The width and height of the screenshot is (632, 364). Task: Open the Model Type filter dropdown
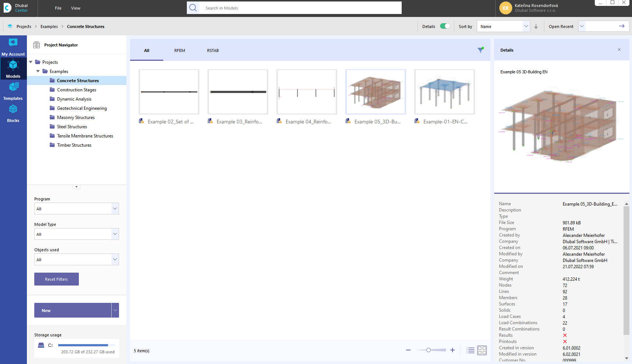pos(77,234)
